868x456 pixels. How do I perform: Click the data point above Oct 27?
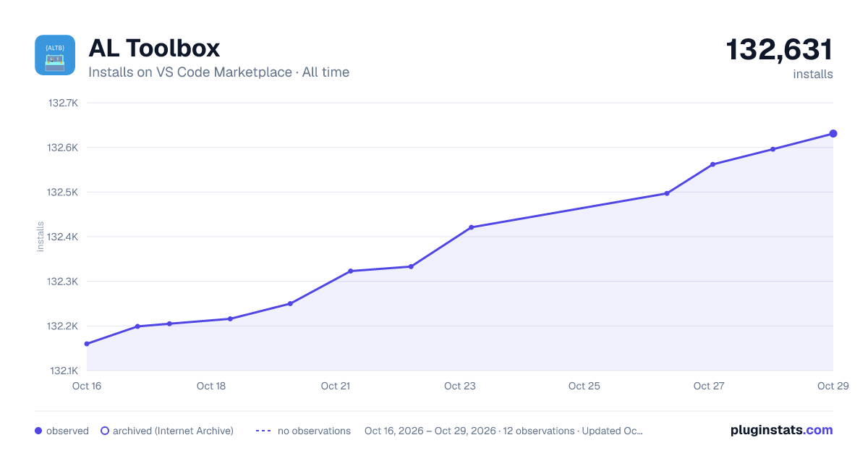(712, 164)
